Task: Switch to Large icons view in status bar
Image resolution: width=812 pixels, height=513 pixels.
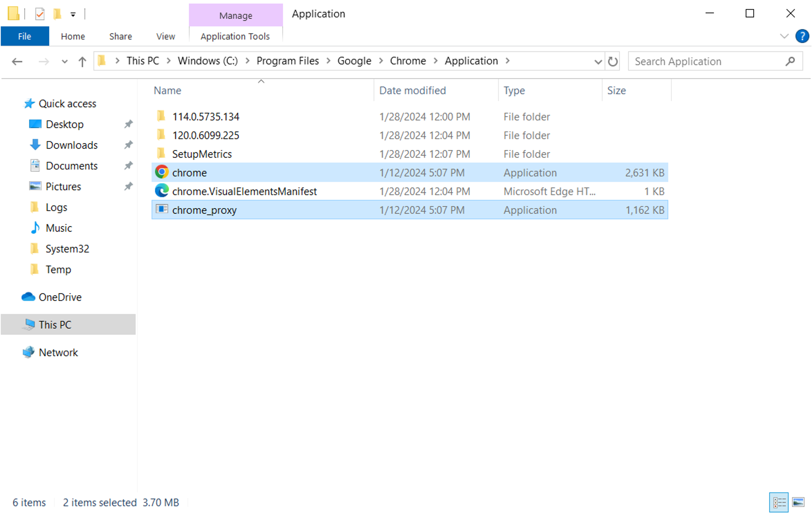Action: point(798,502)
